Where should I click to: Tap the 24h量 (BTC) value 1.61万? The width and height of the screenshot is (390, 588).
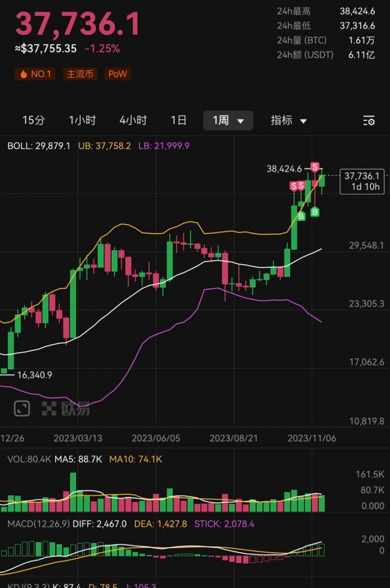coord(361,41)
